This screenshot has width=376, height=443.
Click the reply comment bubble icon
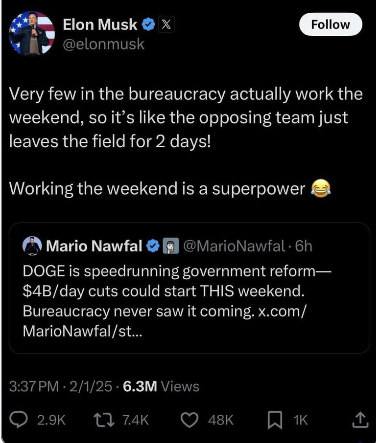[18, 420]
